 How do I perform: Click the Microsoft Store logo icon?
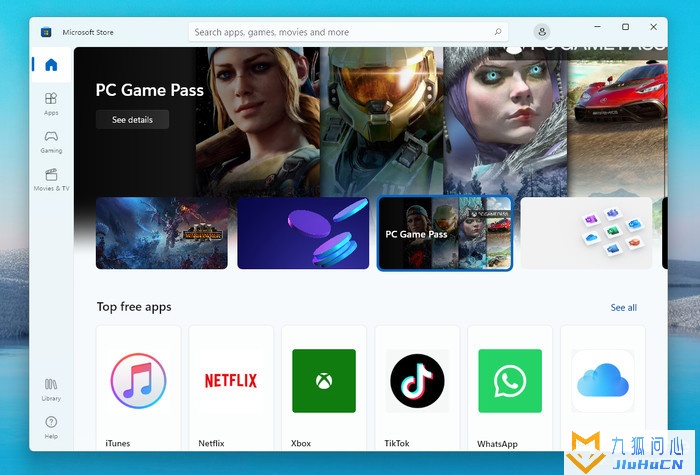coord(46,32)
